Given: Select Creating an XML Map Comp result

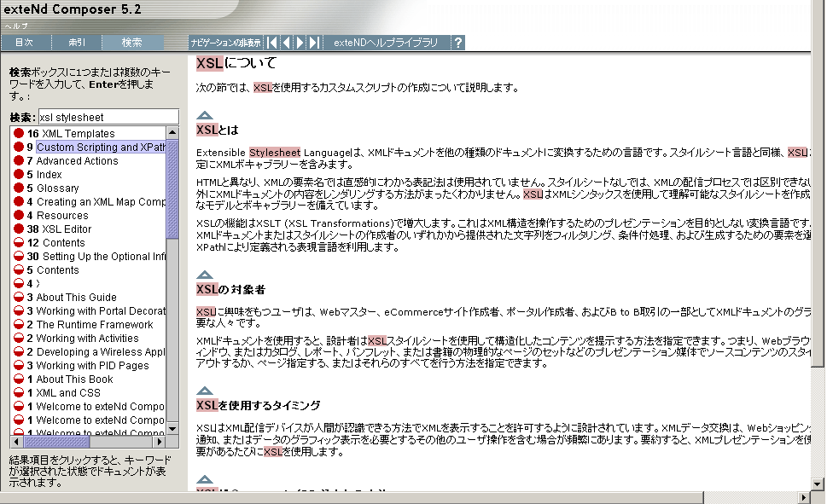Looking at the screenshot, I should [96, 202].
